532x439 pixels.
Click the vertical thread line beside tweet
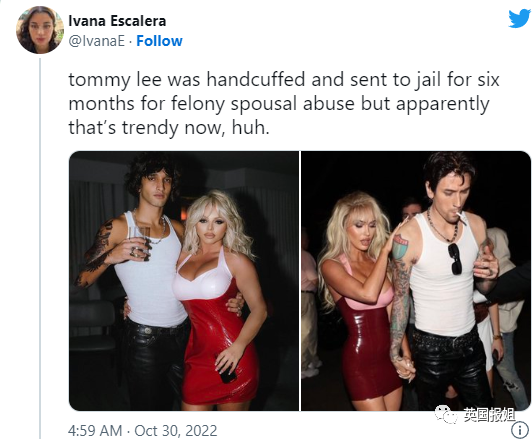[40, 248]
